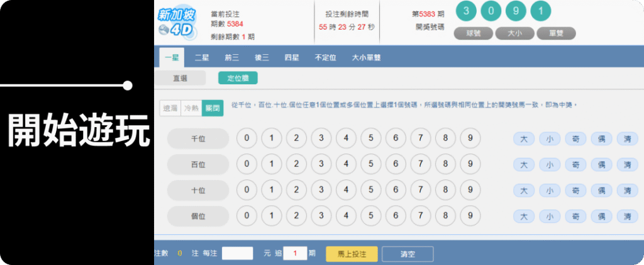Switch stats view to 冷熱

(191, 108)
